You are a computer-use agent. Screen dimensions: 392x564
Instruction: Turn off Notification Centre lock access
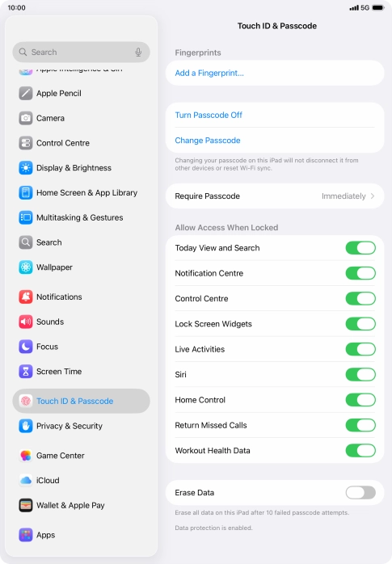coord(360,273)
